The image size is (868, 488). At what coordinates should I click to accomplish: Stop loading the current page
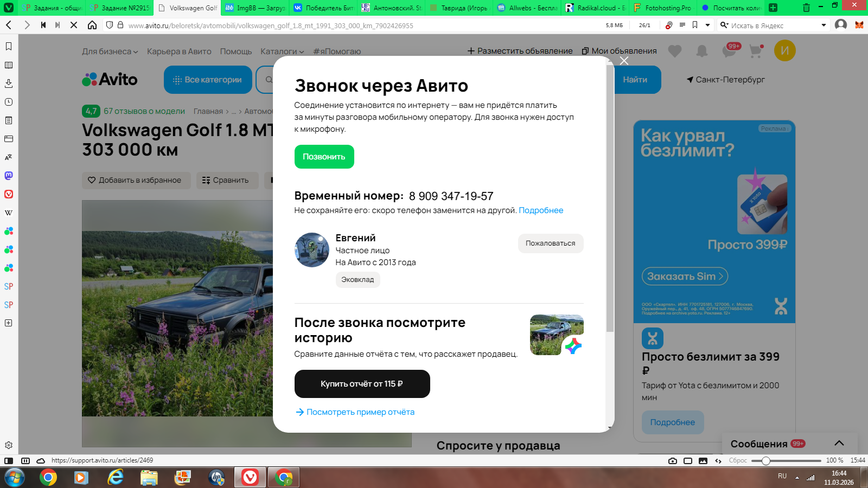point(74,25)
